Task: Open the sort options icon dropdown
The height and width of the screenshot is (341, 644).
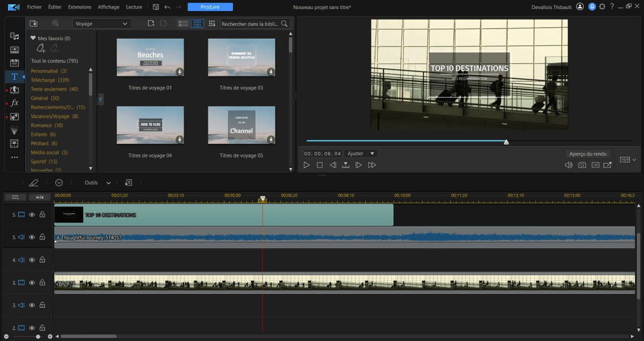Action: click(x=212, y=24)
